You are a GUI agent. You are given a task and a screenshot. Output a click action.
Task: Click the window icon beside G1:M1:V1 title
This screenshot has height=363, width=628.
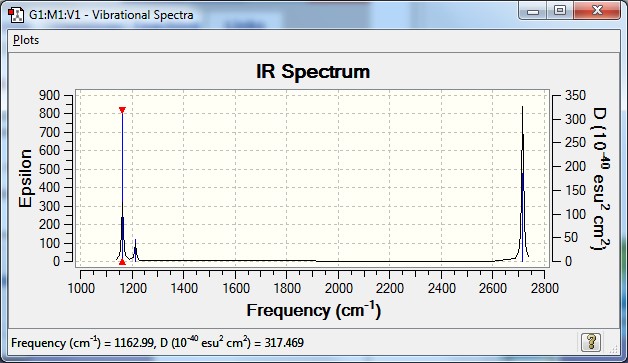[x=16, y=15]
